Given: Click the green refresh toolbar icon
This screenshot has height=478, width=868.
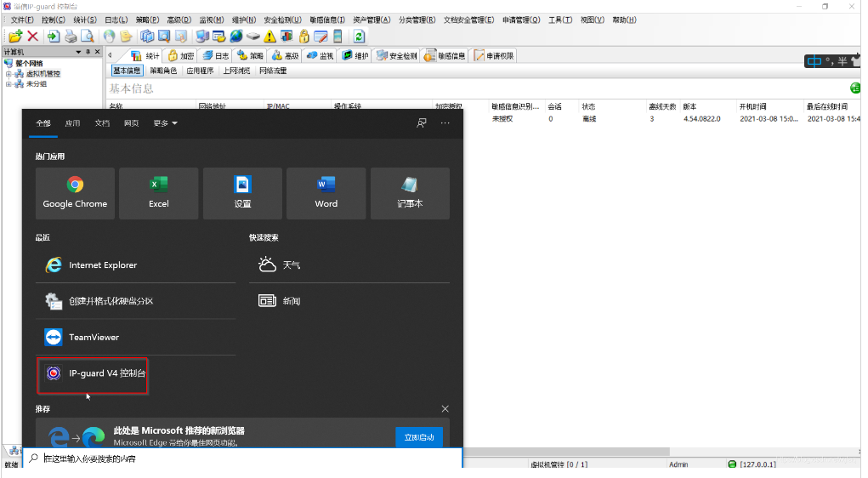Looking at the screenshot, I should (359, 37).
